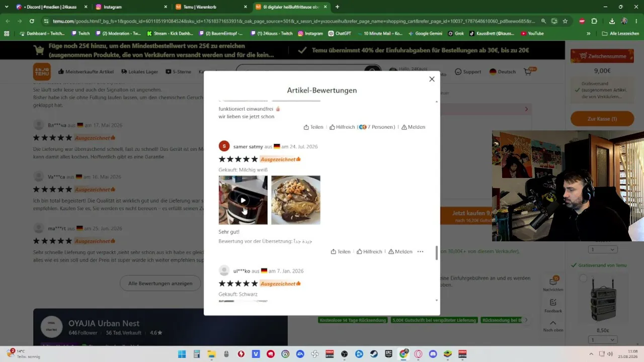Close the Artikel-Bewertungen dialog
Screen dimensions: 644x362
tap(432, 79)
